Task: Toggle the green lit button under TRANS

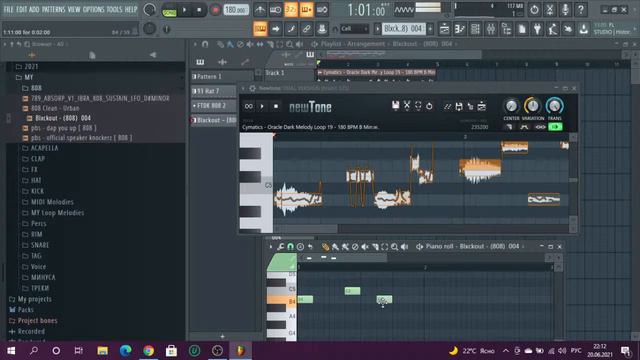Action: point(555,127)
